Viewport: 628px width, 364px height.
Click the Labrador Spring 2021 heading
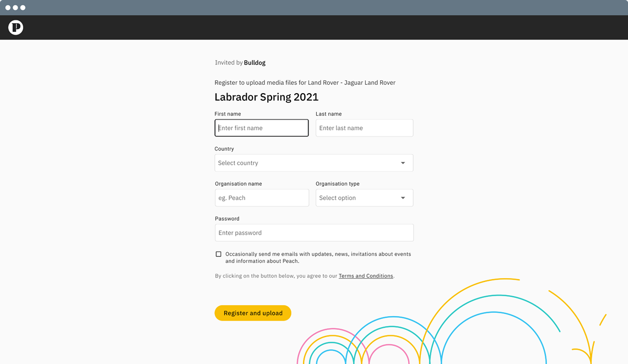tap(266, 97)
